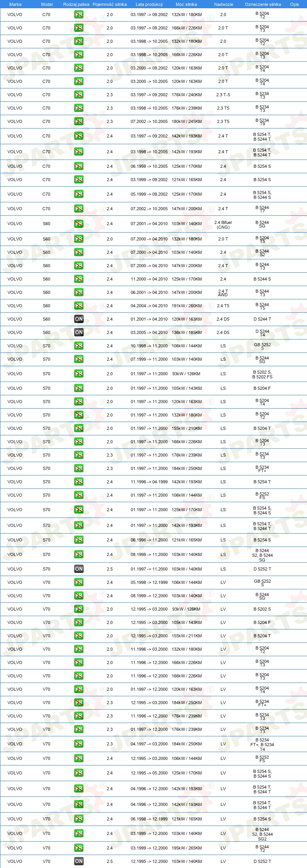307x868 pixels.
Task: Select the '04.2004 -> 04.2010' production years cell
Action: coord(149,306)
